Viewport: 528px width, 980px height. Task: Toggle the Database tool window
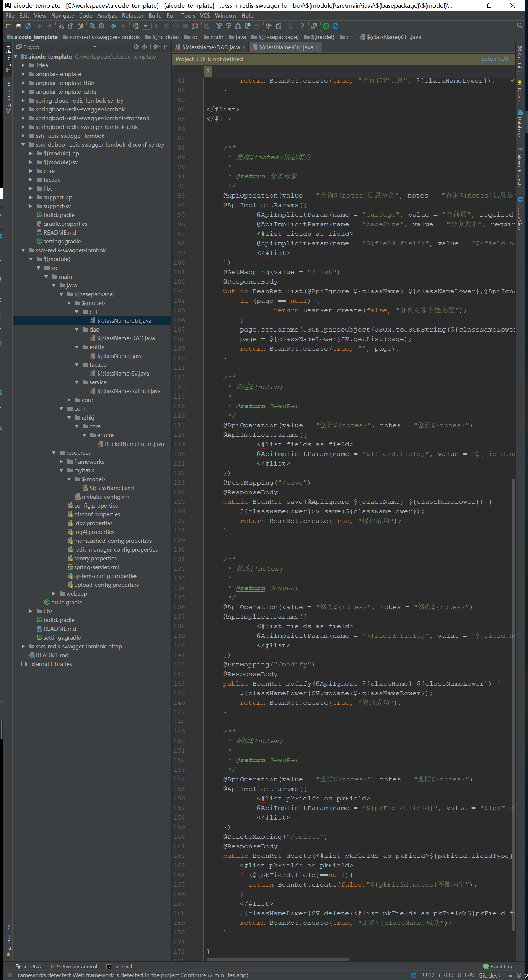click(520, 124)
